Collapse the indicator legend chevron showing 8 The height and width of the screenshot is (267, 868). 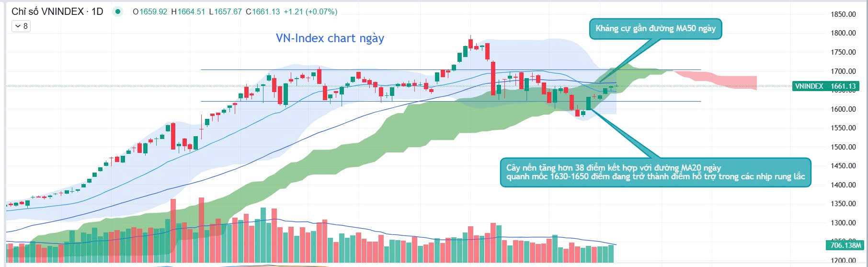(x=21, y=26)
